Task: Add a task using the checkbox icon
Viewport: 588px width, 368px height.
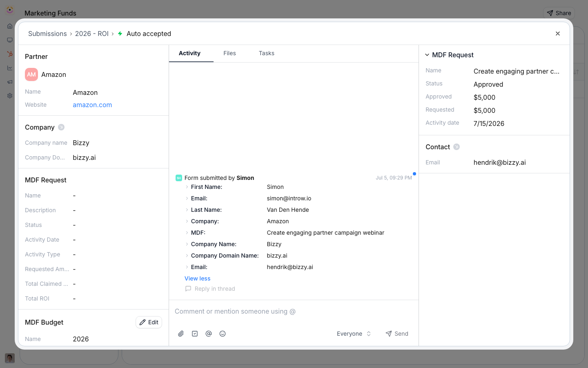Action: (x=195, y=334)
